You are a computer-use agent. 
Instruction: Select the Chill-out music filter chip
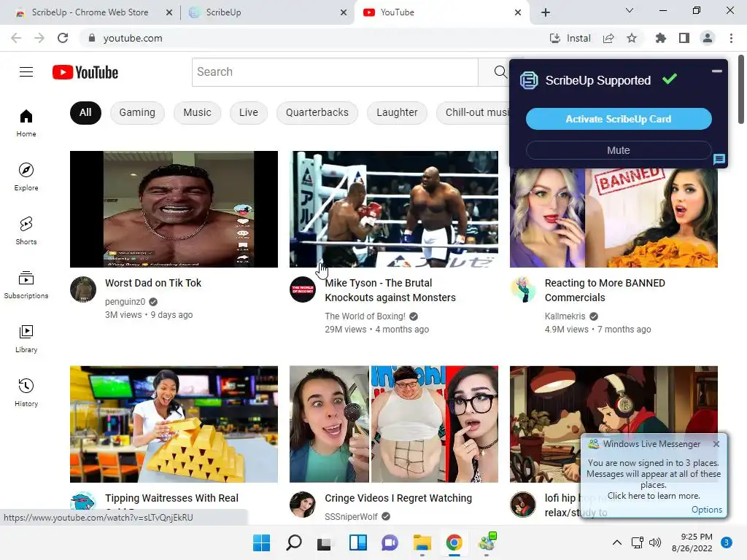pos(473,113)
